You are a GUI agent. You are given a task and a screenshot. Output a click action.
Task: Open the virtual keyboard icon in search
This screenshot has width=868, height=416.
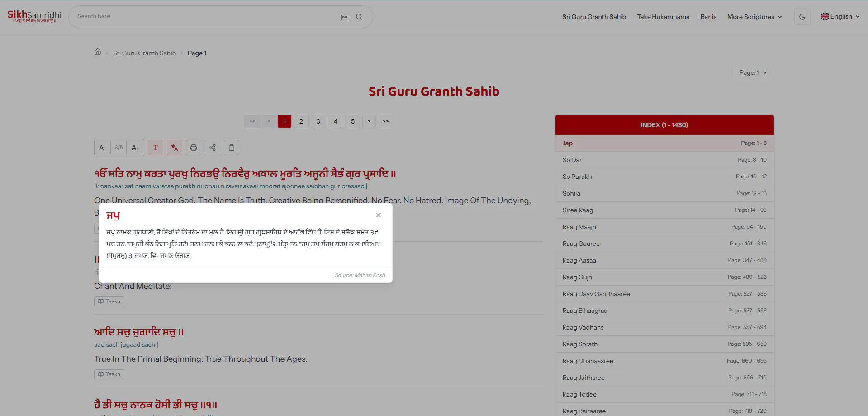[x=345, y=17]
